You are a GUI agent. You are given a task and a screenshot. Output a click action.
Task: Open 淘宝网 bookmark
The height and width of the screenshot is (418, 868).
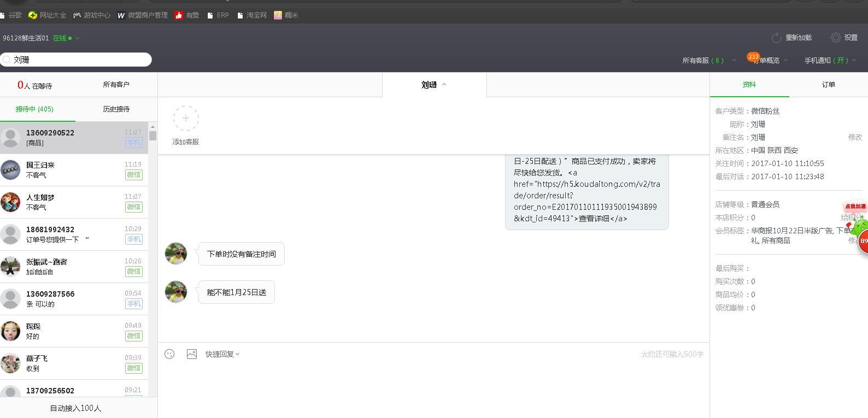[252, 15]
